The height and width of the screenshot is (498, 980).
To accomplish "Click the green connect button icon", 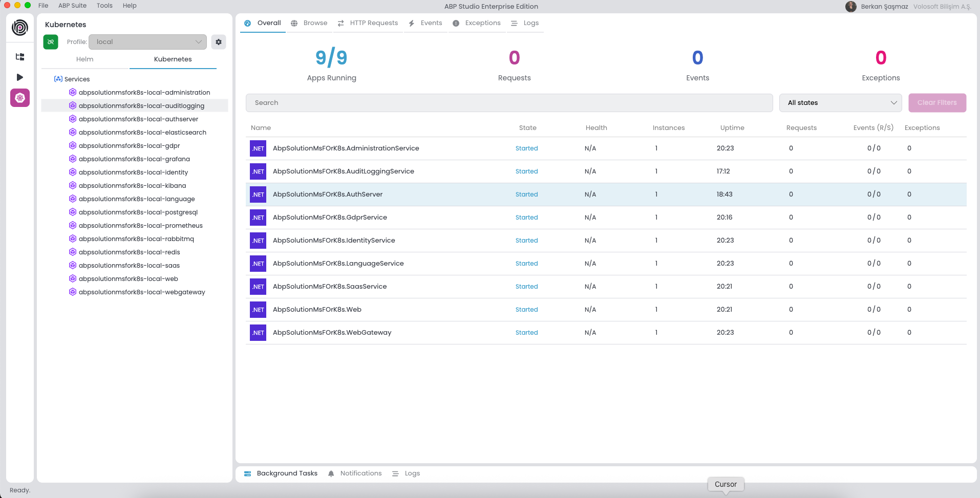I will 51,42.
